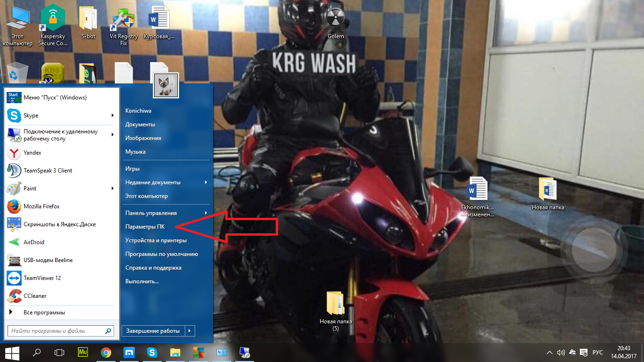The image size is (644, 362).
Task: Open Параметры ПК
Action: click(x=145, y=227)
